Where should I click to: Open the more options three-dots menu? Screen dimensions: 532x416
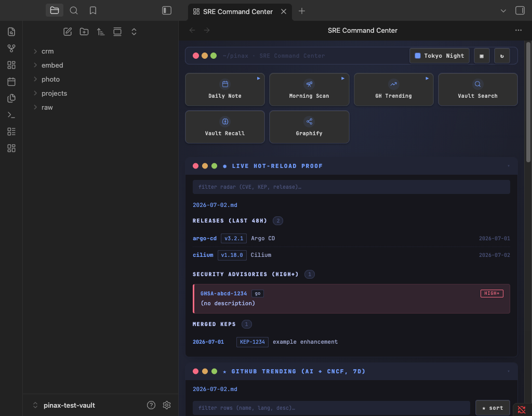[518, 30]
